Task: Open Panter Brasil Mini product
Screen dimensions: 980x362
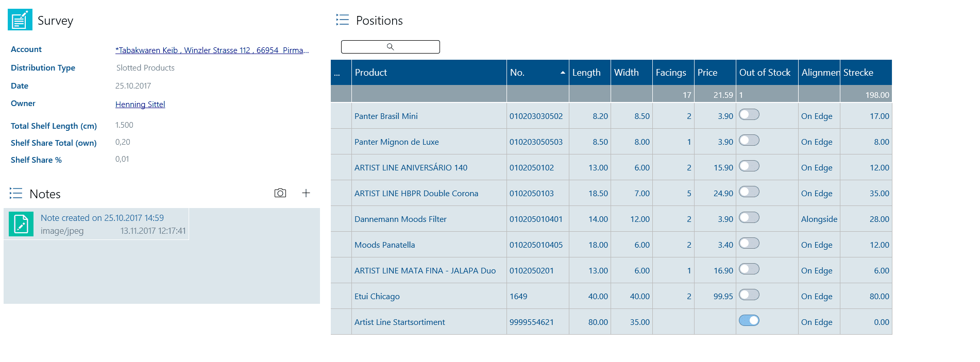Action: [x=386, y=116]
